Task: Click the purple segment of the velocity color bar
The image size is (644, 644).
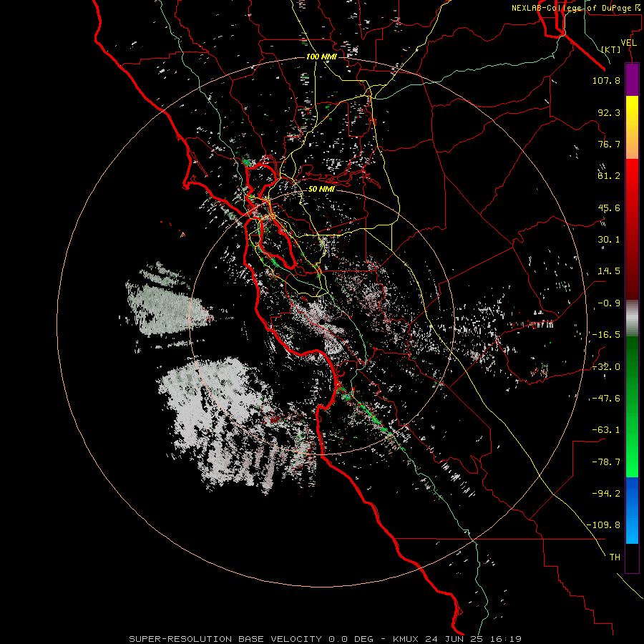Action: click(x=632, y=79)
